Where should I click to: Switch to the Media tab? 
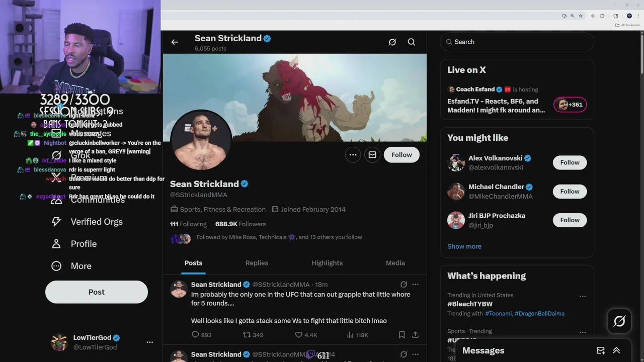point(395,263)
